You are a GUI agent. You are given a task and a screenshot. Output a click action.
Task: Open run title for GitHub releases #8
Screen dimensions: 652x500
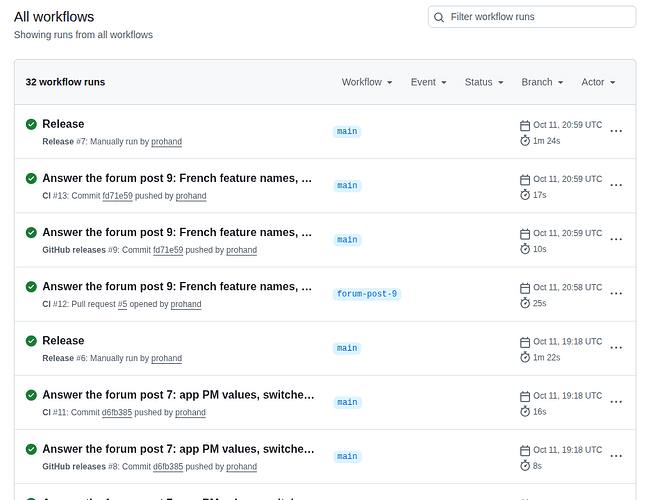[x=178, y=449]
